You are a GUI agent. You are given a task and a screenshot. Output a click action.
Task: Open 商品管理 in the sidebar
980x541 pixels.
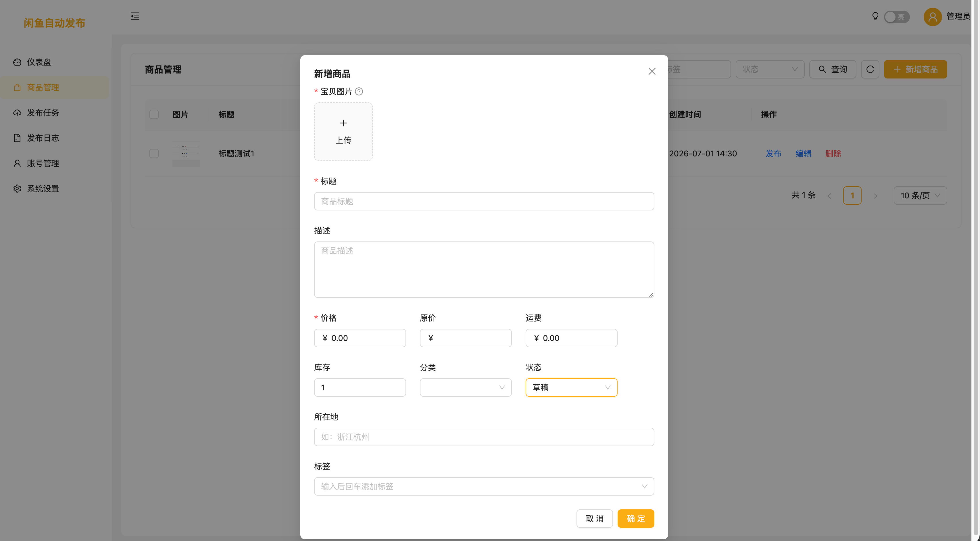point(55,87)
